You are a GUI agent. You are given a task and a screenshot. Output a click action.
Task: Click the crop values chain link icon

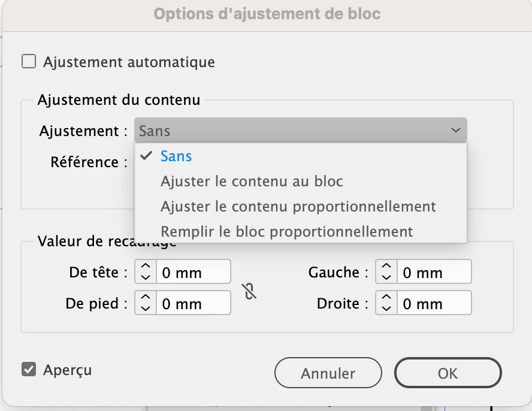tap(250, 291)
